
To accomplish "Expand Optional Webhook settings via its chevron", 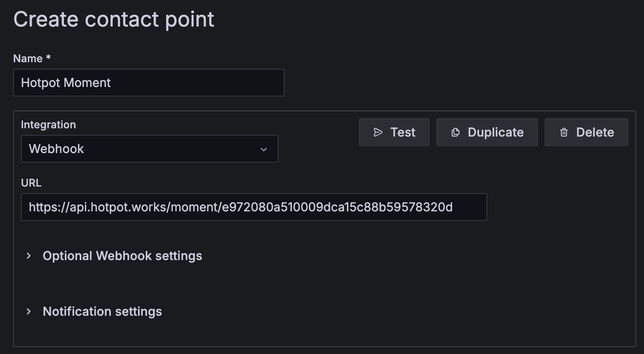I will tap(29, 256).
